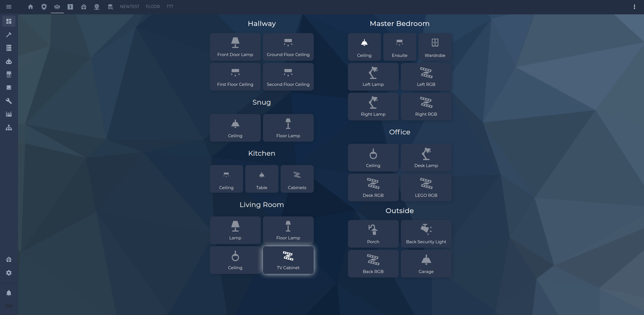This screenshot has width=644, height=315.
Task: Click the hammer icon in sidebar
Action: (x=9, y=35)
